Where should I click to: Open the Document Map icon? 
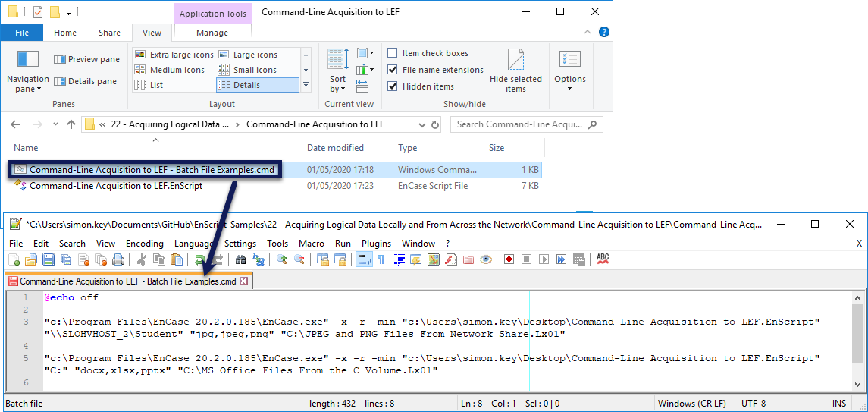point(434,259)
